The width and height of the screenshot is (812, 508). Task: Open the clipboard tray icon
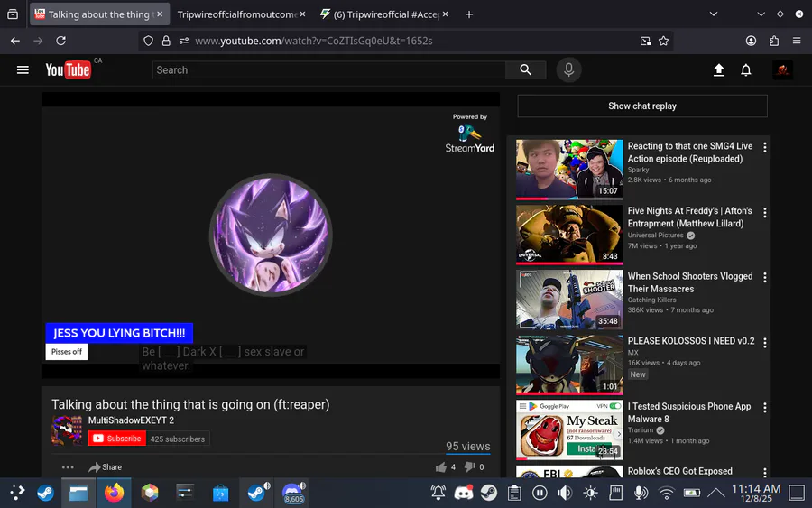pyautogui.click(x=514, y=493)
